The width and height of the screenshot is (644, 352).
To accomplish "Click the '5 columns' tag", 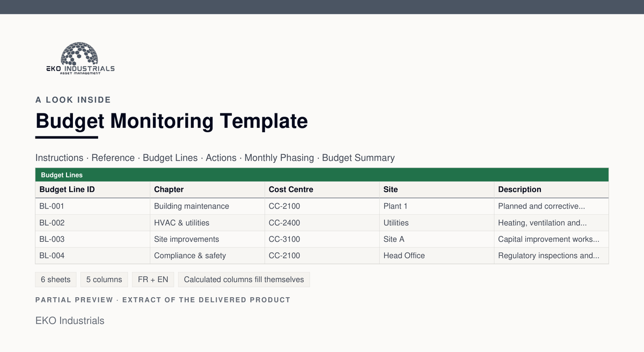I will tap(104, 279).
